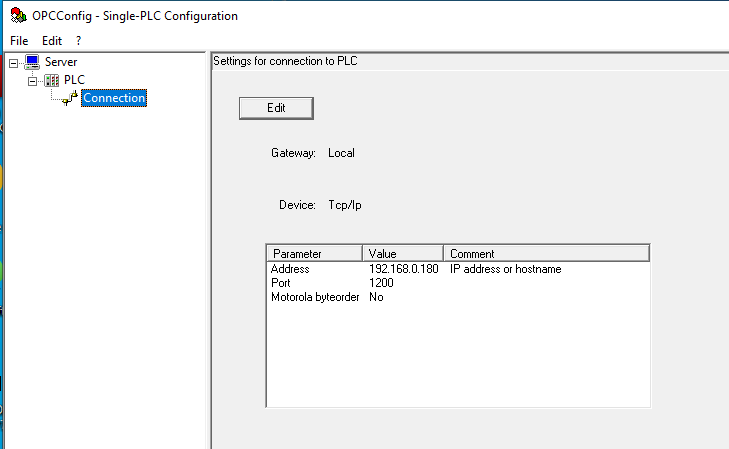Click the Connection plug icon in tree
Image resolution: width=729 pixels, height=449 pixels.
(70, 98)
